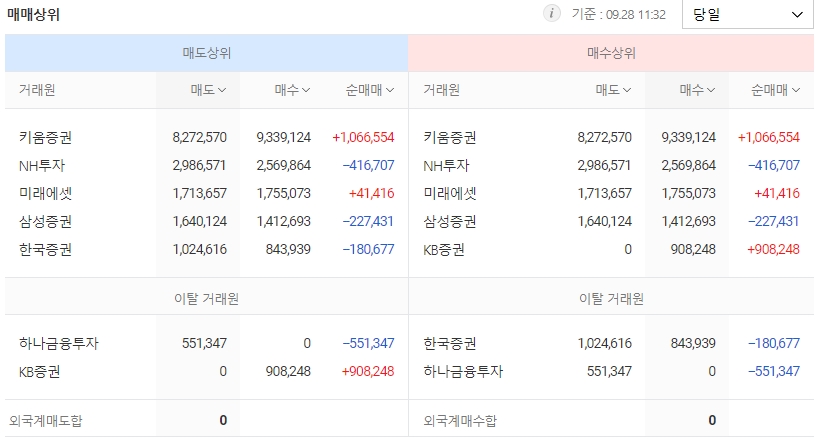Click -416,707 in the 매도상위 table
The height and width of the screenshot is (443, 818).
pyautogui.click(x=368, y=165)
